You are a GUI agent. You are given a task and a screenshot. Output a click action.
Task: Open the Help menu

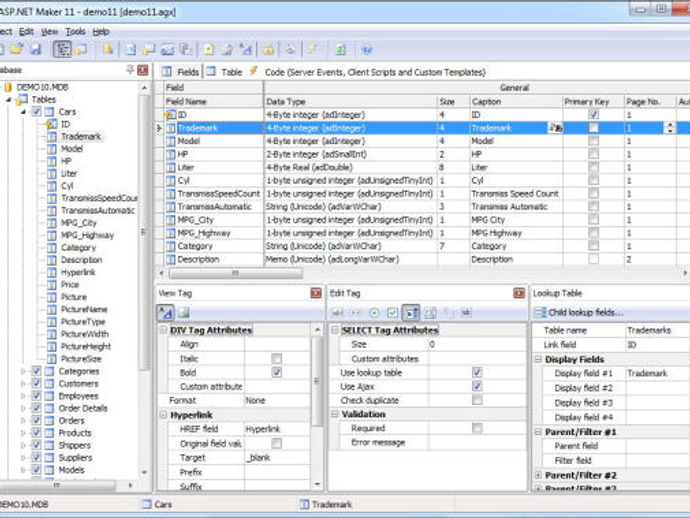pyautogui.click(x=101, y=32)
